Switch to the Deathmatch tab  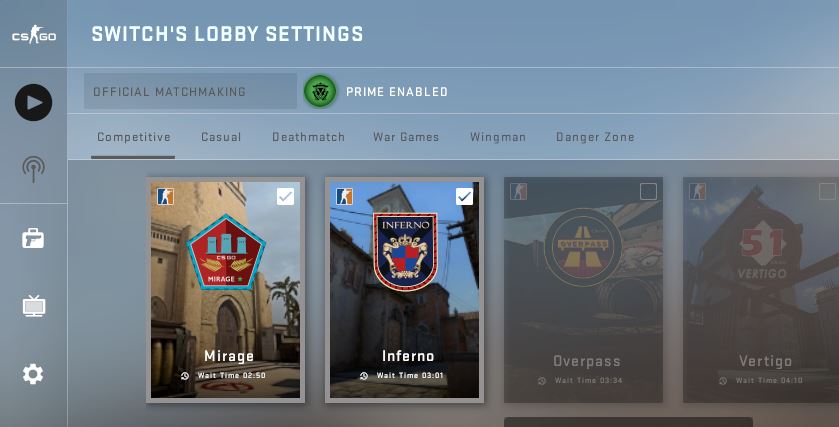coord(308,137)
